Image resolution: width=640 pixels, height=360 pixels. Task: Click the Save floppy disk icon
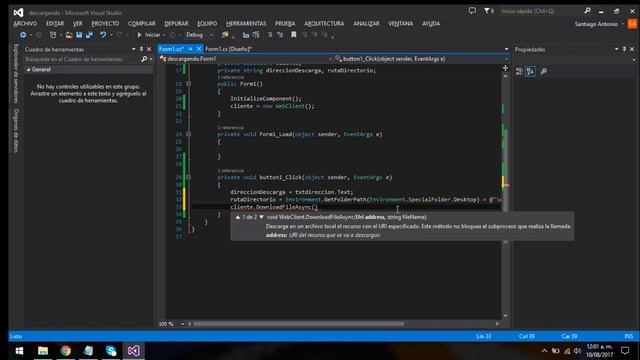(x=79, y=35)
